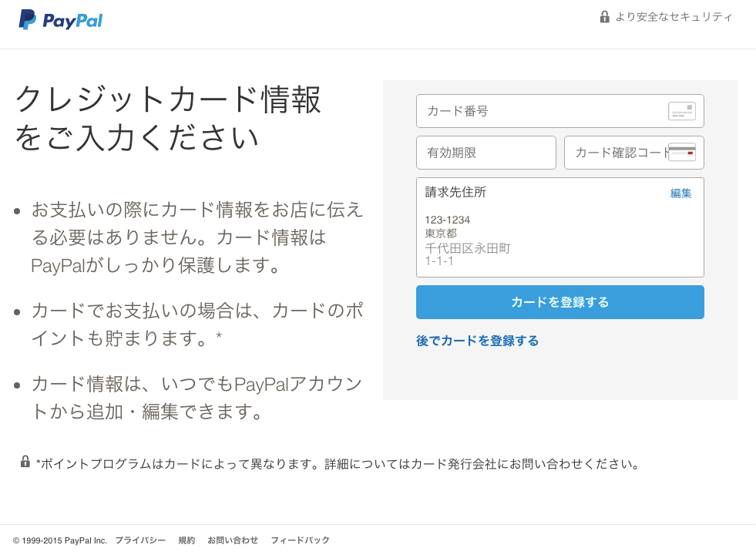
Task: Click the card-back icon in the カード確認コード field
Action: click(x=681, y=152)
